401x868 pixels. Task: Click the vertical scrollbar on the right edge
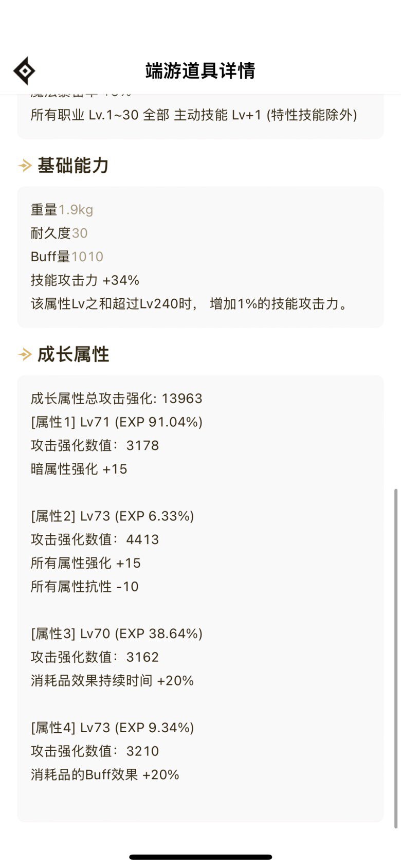(395, 658)
